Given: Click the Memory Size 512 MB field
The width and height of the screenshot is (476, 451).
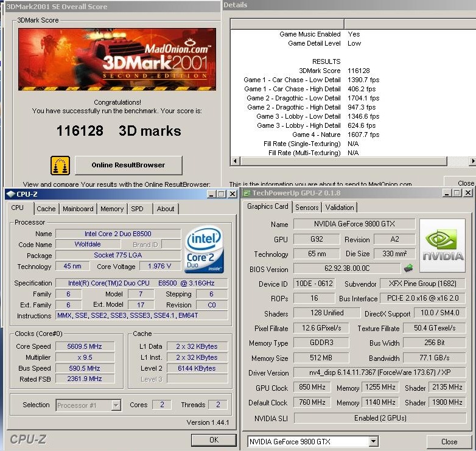Looking at the screenshot, I should click(x=321, y=357).
